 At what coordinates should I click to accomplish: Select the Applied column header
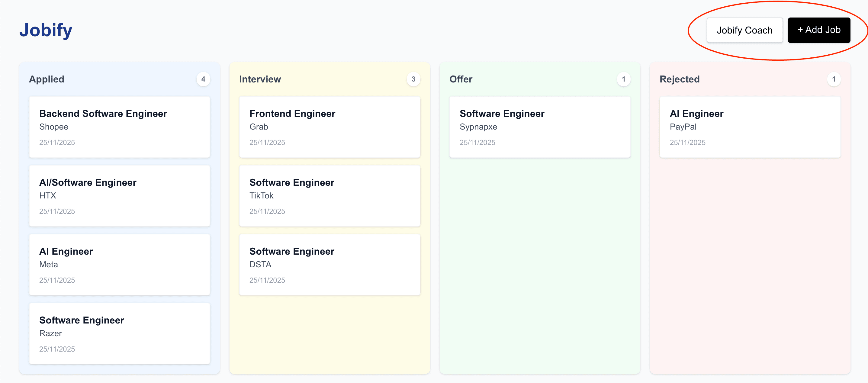tap(47, 79)
